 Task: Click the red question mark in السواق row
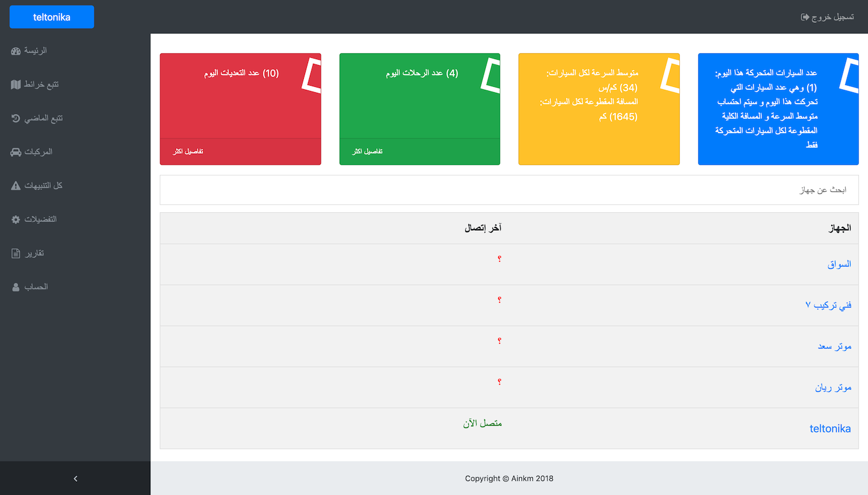(x=499, y=259)
